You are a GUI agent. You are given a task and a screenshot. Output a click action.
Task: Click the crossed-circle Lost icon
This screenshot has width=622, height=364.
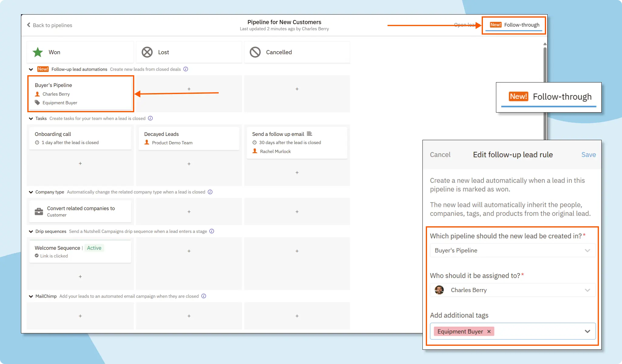(147, 52)
